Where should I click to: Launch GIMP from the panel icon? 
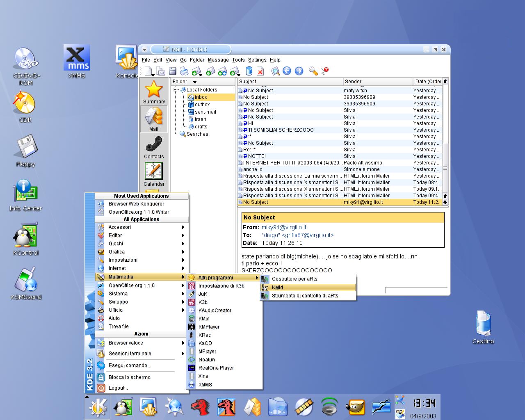tap(355, 407)
